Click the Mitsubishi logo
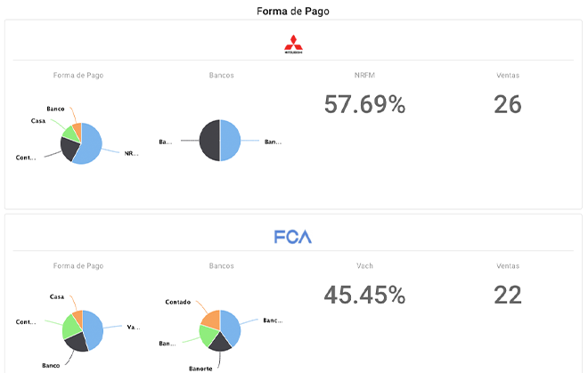Viewport: 588px width, 373px height. point(293,45)
